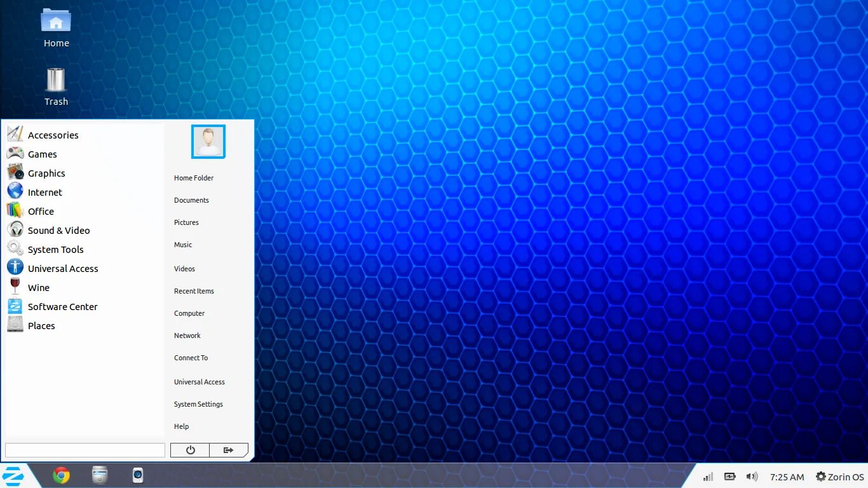Click the volume speaker icon in the tray

[752, 476]
